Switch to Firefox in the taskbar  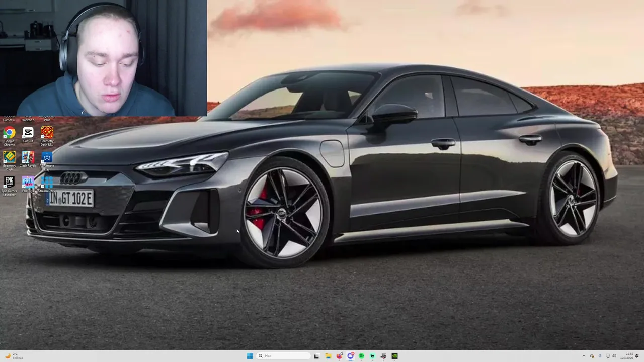(340, 356)
